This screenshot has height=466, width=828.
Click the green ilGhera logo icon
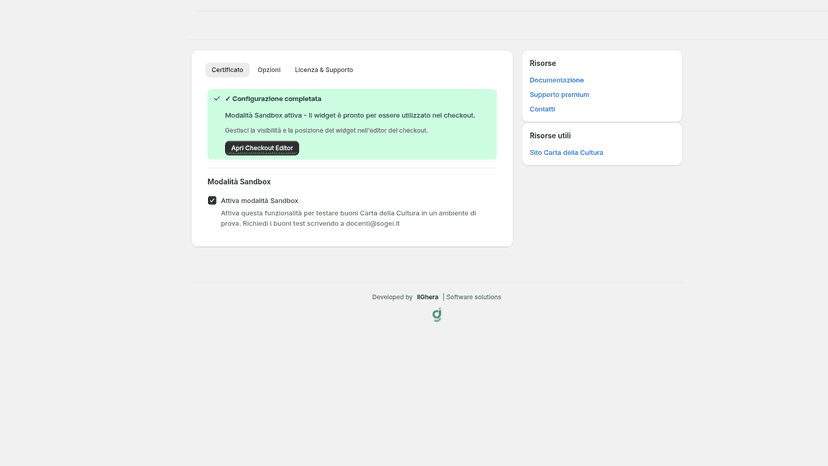click(x=437, y=315)
